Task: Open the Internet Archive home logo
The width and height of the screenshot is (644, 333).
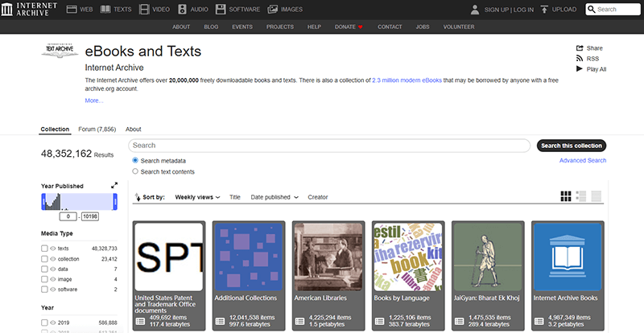Action: click(29, 9)
